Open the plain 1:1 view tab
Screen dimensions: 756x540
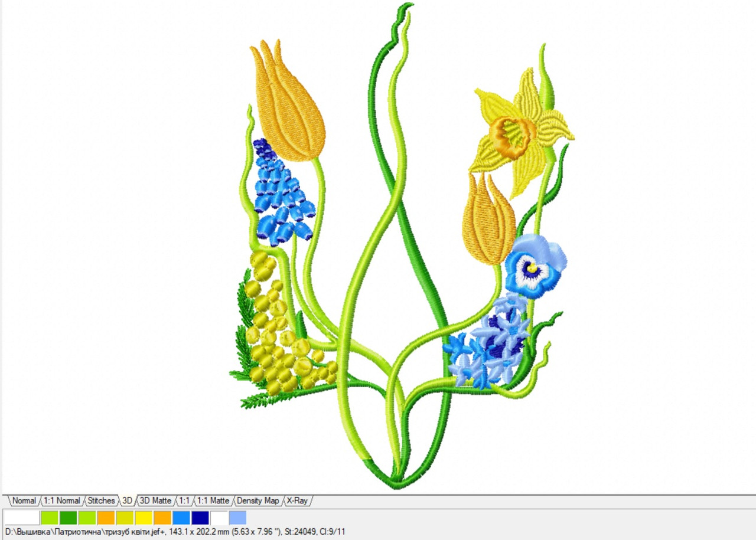(184, 500)
